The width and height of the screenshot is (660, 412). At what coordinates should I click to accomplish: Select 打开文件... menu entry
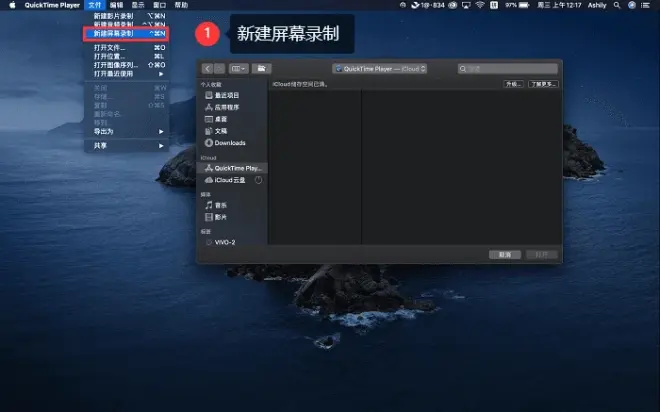point(126,48)
